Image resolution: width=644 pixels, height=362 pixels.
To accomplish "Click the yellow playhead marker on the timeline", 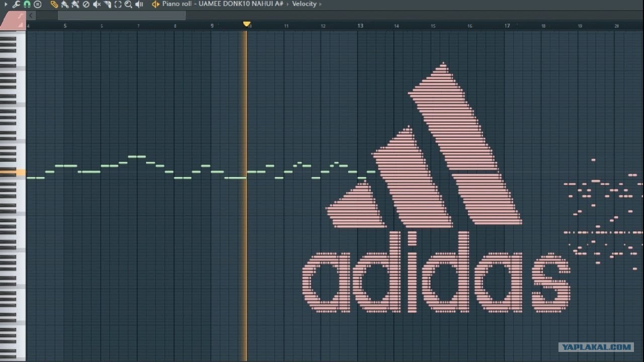I will click(x=247, y=24).
